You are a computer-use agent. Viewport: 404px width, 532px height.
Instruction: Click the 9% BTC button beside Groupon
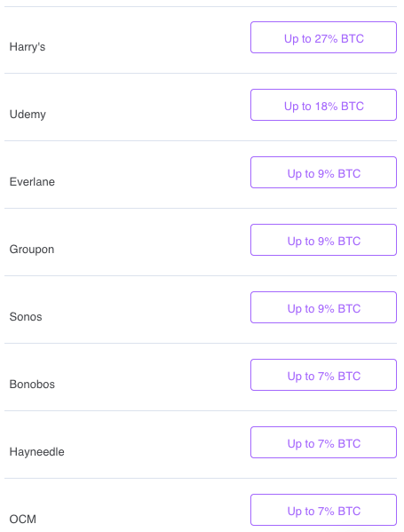[323, 240]
